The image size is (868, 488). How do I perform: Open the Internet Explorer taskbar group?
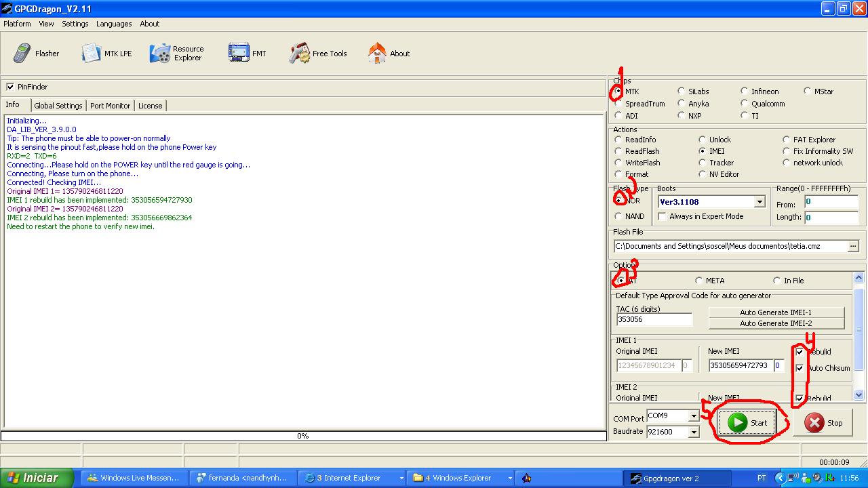pyautogui.click(x=353, y=478)
